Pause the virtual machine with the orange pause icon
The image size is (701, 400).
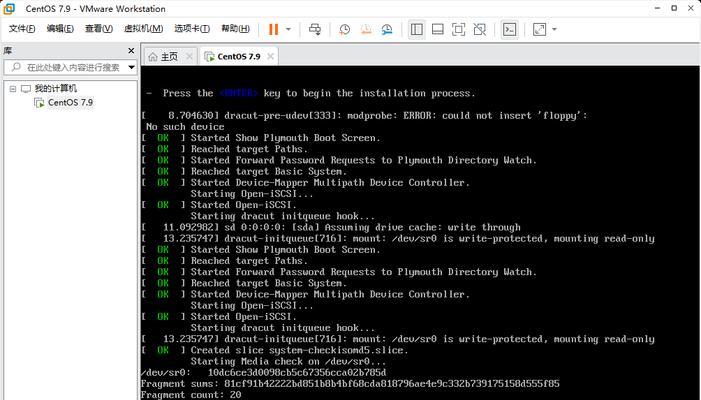(x=273, y=29)
